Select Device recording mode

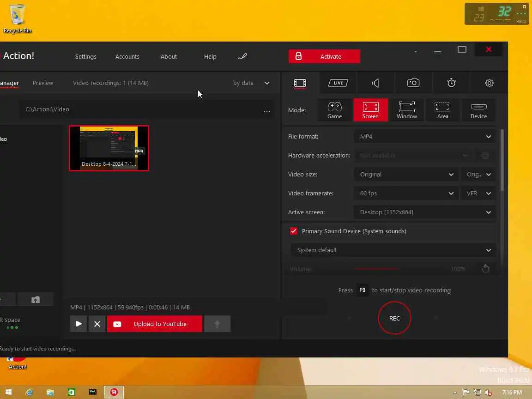coord(478,110)
